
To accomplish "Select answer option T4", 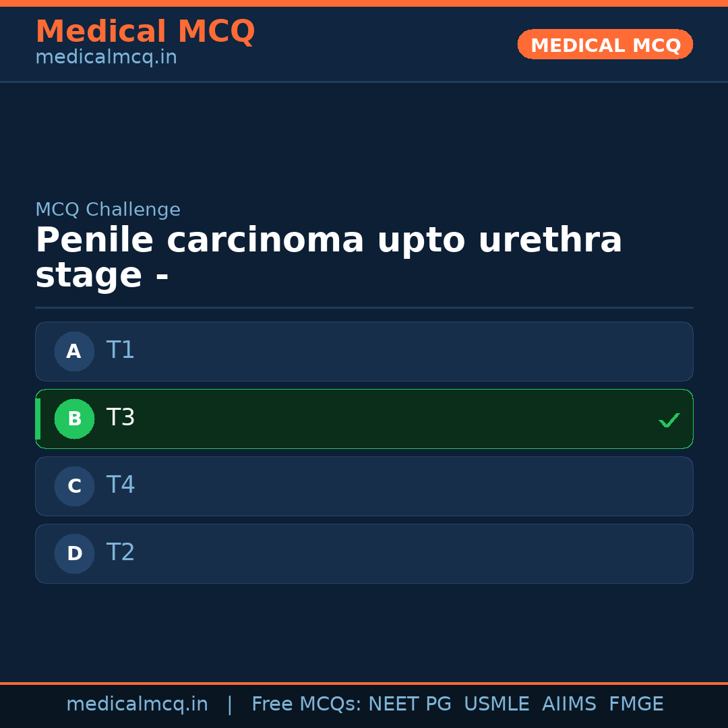I will pos(364,486).
